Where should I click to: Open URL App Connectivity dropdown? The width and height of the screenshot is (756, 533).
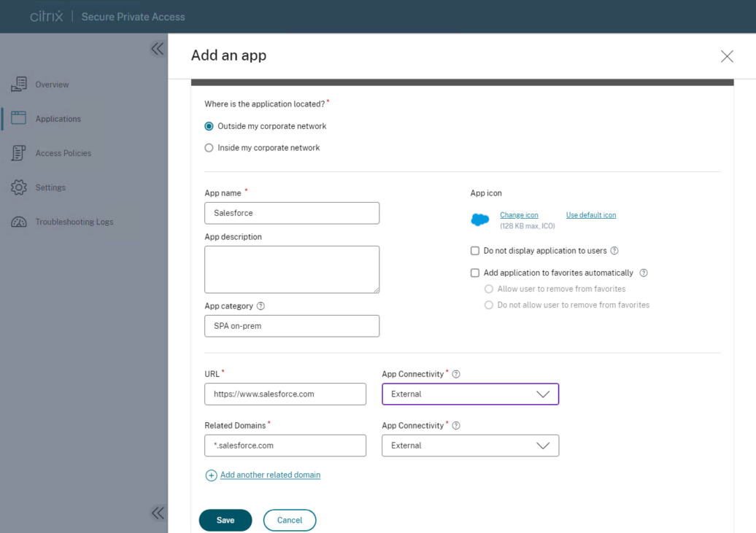pos(470,394)
